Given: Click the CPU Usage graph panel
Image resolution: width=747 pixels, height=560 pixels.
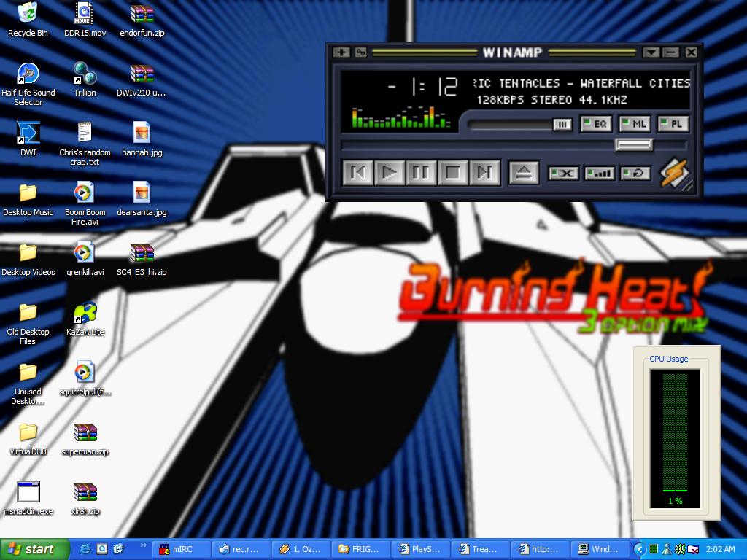Looking at the screenshot, I should coord(676,438).
